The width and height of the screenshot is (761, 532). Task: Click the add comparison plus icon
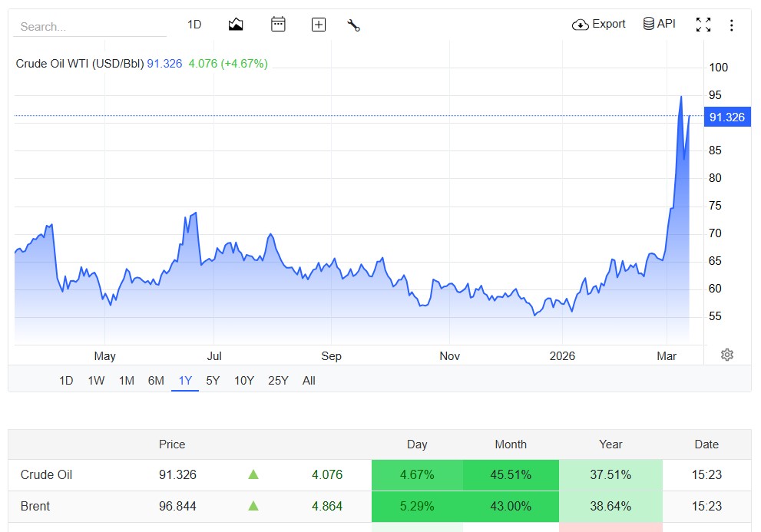pos(319,25)
